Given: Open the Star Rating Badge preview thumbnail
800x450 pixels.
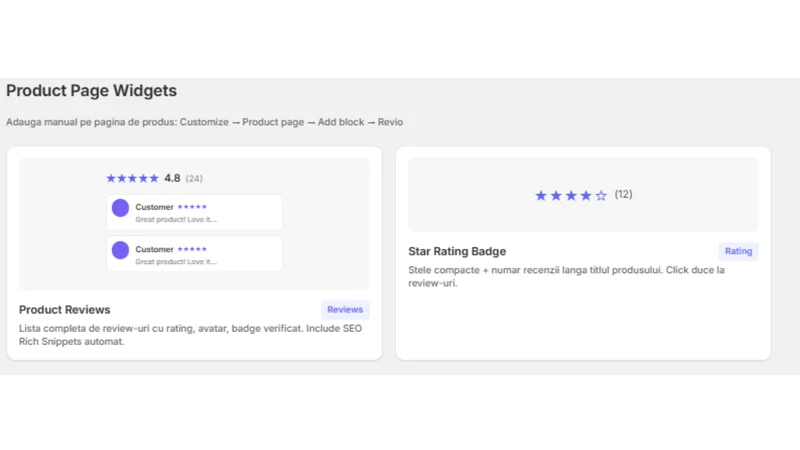Looking at the screenshot, I should (x=583, y=194).
